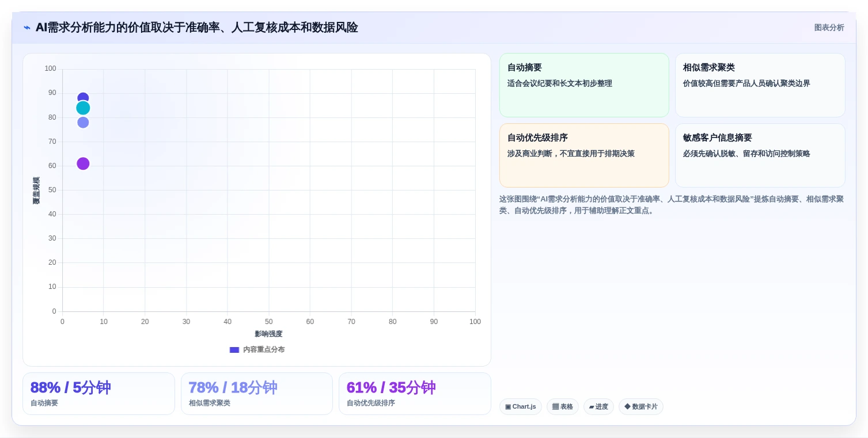Click the lightning icon beside the title
The width and height of the screenshot is (868, 438).
click(27, 28)
